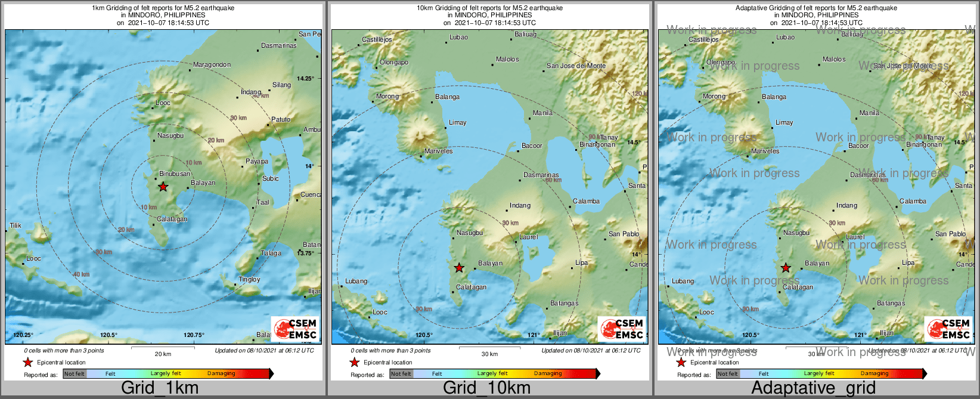The width and height of the screenshot is (980, 399).
Task: Click the Subic label on Grid_1km map
Action: click(x=271, y=178)
